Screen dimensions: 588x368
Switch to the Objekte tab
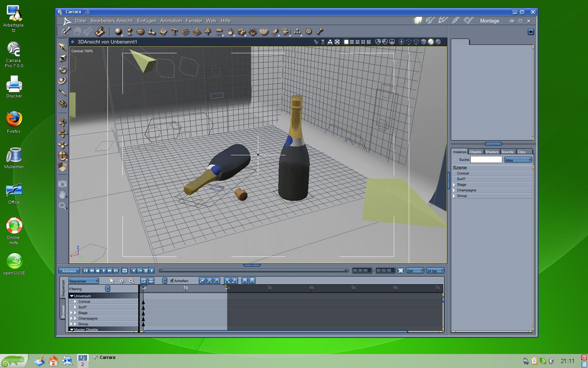(475, 152)
